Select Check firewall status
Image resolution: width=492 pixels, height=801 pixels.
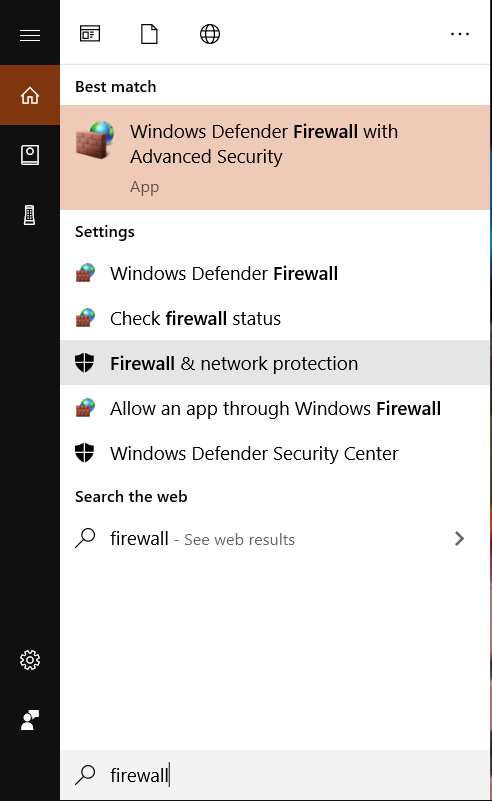point(275,318)
